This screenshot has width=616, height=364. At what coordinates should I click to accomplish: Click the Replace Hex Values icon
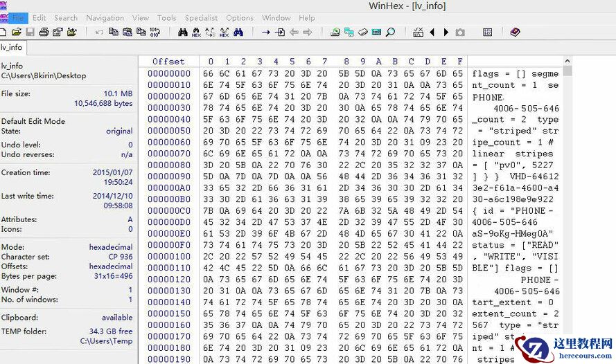pos(225,32)
